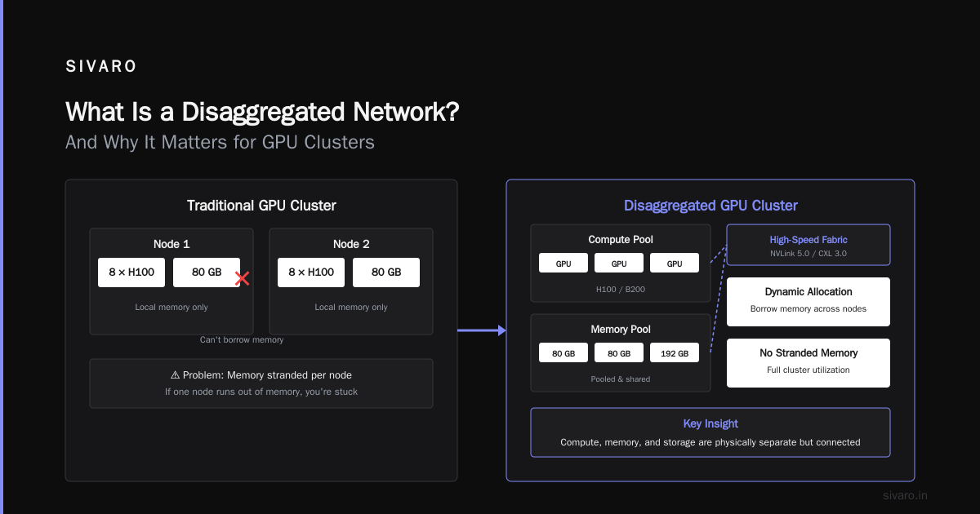Click 'Compute, memory, and storage are physically separate' line
This screenshot has width=980, height=514.
pos(710,442)
